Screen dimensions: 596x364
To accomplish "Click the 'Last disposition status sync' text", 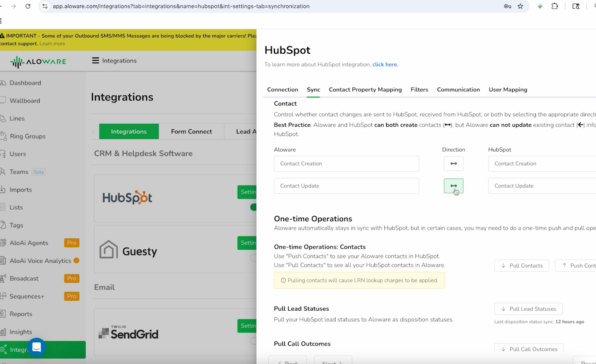I will (x=539, y=322).
